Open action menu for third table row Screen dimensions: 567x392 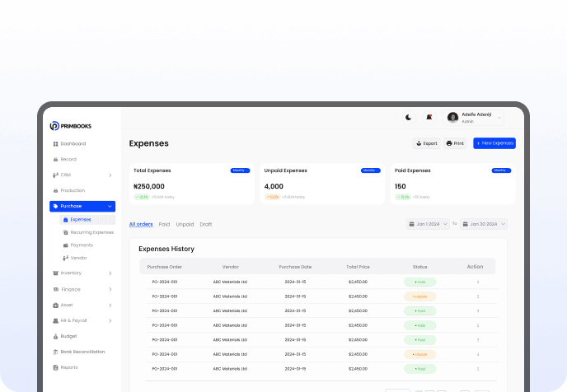point(478,310)
